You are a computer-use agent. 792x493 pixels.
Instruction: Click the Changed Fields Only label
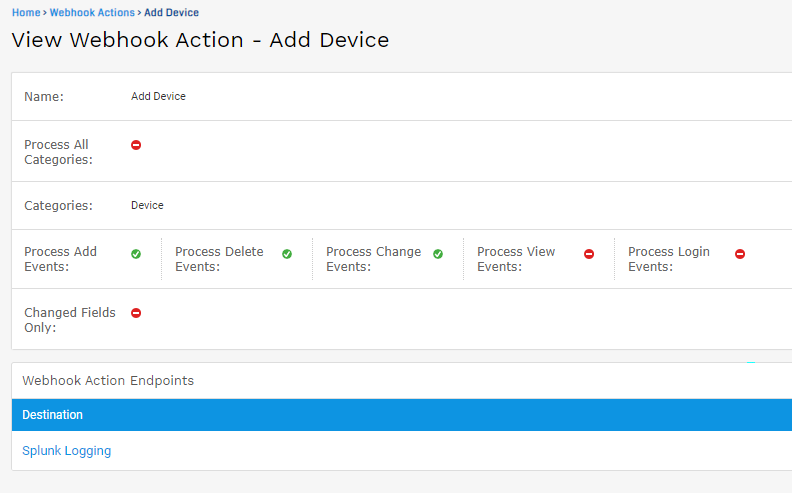tap(69, 320)
